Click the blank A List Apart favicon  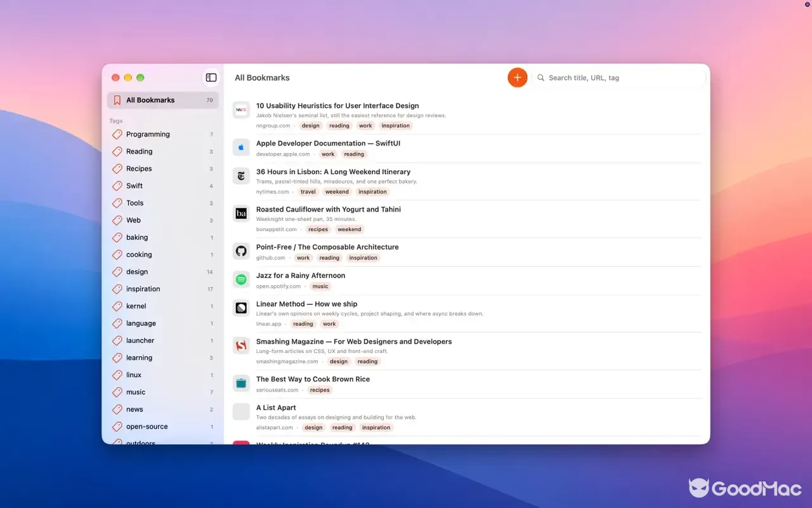tap(241, 411)
